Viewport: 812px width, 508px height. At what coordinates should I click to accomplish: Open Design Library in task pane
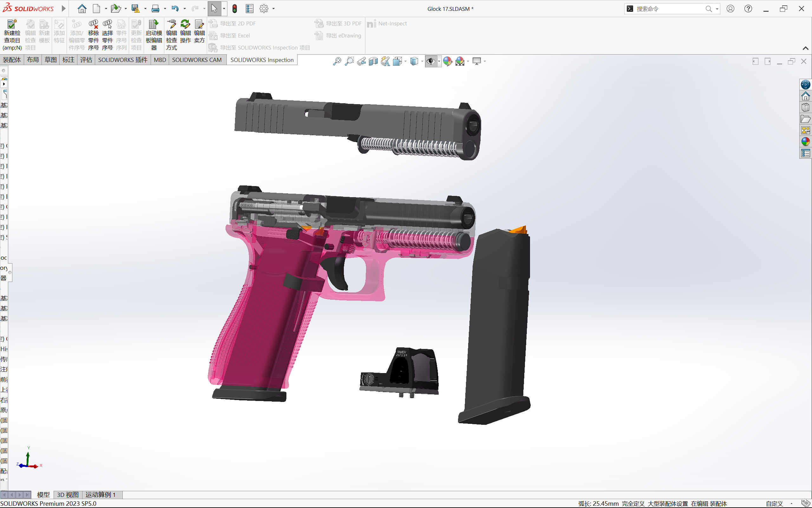tap(805, 108)
